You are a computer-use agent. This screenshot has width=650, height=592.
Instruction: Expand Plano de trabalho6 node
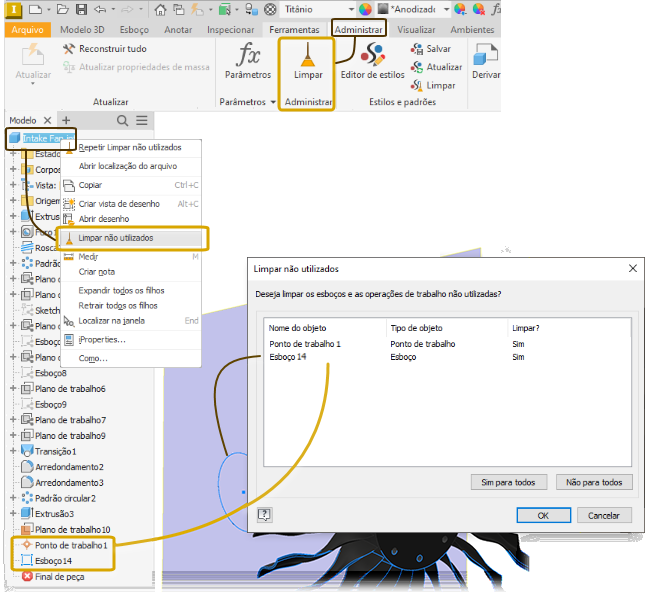(x=13, y=388)
